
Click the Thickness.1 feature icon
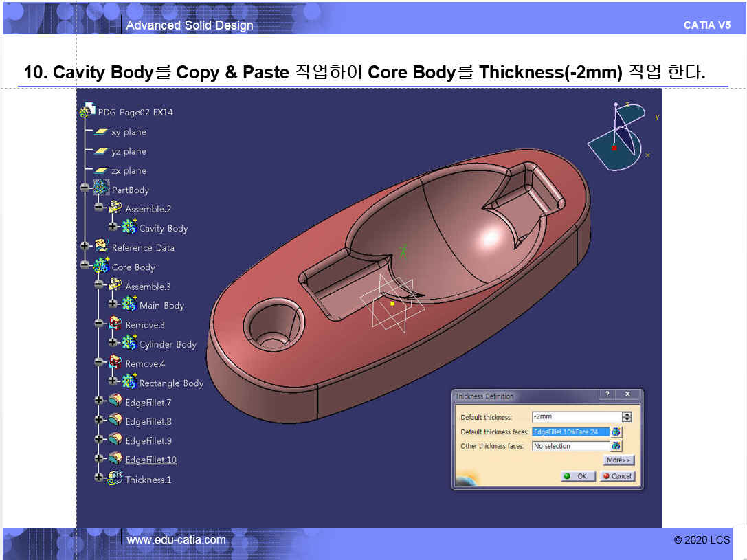(115, 479)
